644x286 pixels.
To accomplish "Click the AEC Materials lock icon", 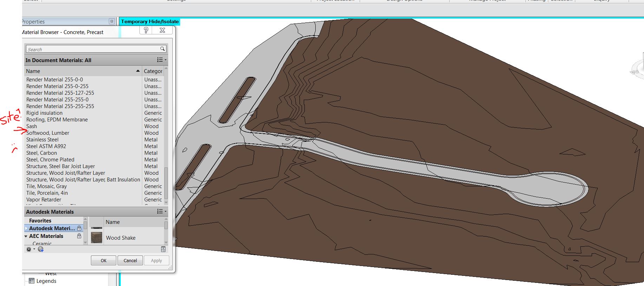I will pos(79,236).
